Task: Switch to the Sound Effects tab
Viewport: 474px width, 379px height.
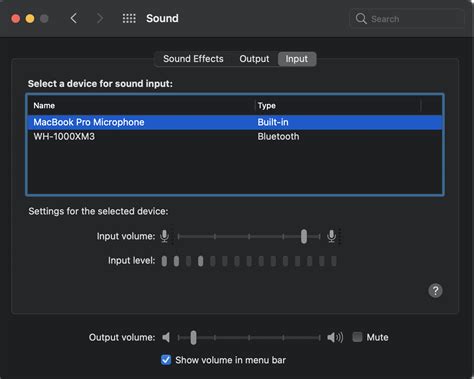Action: (x=193, y=59)
